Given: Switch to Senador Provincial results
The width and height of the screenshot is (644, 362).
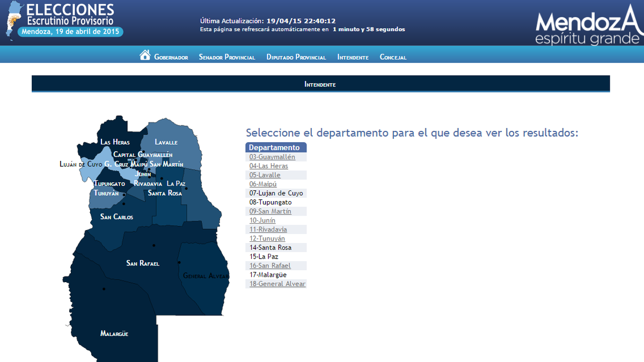Looking at the screenshot, I should pyautogui.click(x=227, y=56).
